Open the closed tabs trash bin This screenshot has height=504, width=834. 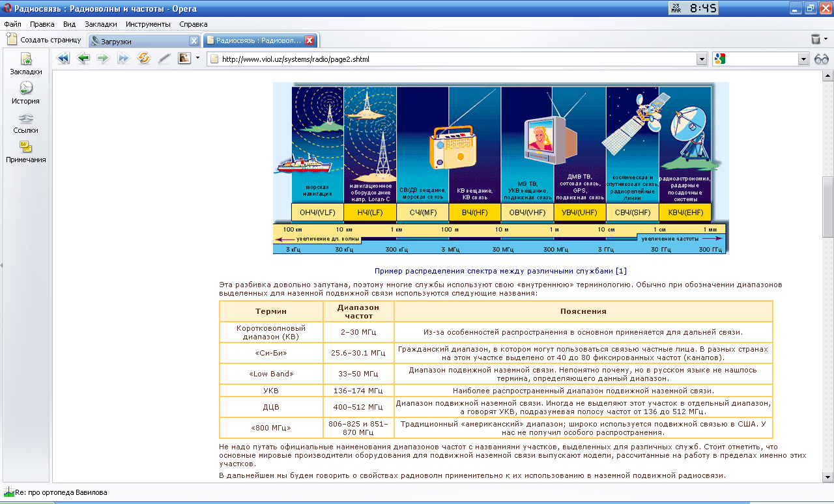coord(816,40)
